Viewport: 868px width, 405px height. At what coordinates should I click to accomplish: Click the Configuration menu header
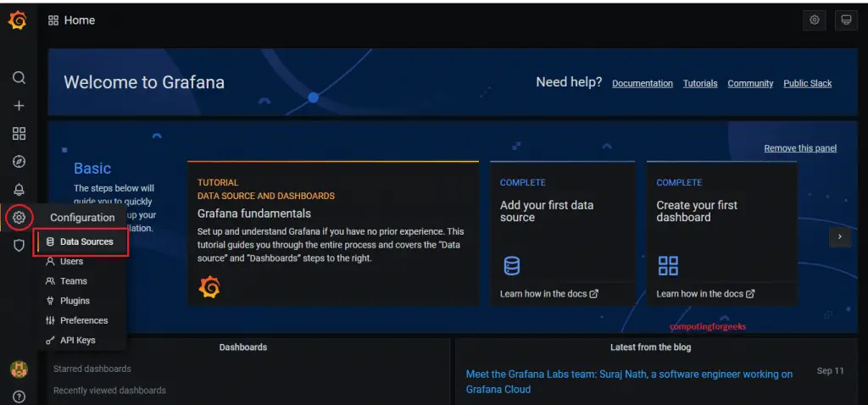click(82, 218)
